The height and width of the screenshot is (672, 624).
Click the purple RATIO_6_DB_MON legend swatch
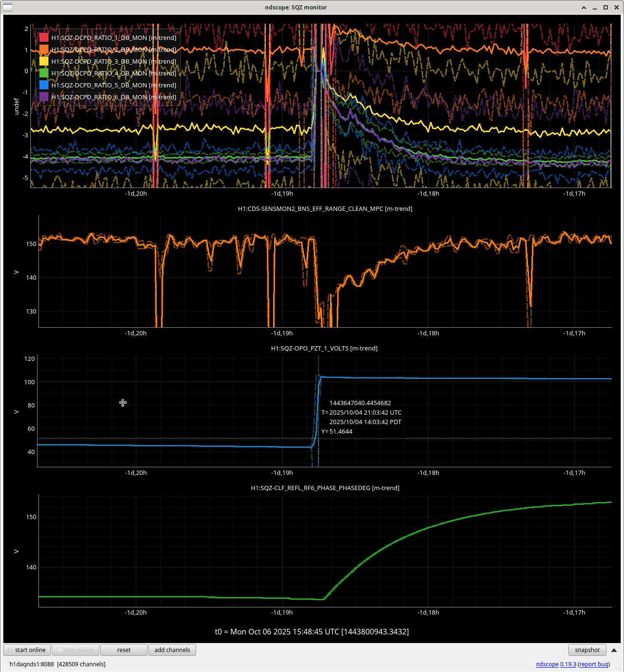(x=44, y=97)
